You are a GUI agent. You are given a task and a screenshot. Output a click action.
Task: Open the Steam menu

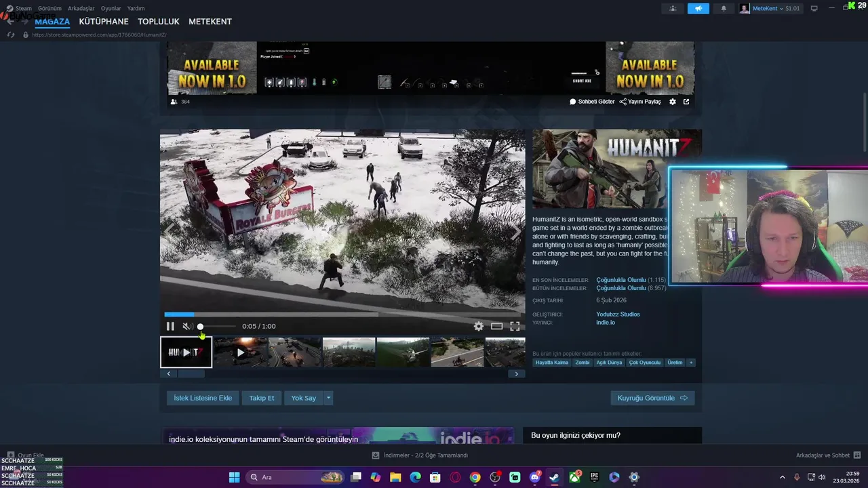23,8
